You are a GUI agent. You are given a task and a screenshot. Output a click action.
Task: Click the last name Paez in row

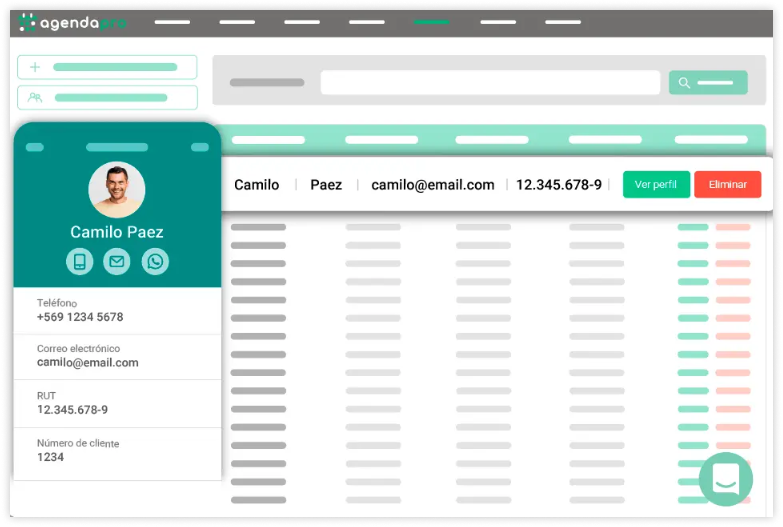click(326, 185)
